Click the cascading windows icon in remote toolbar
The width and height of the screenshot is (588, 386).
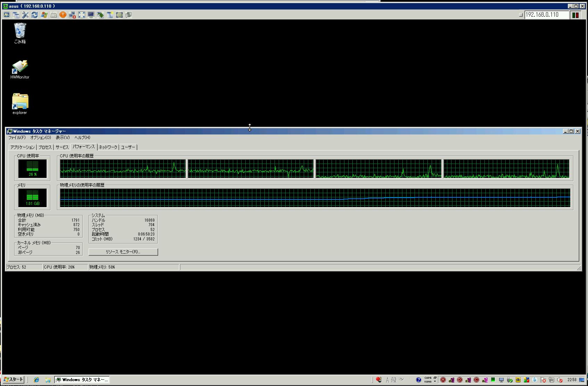pyautogui.click(x=16, y=15)
